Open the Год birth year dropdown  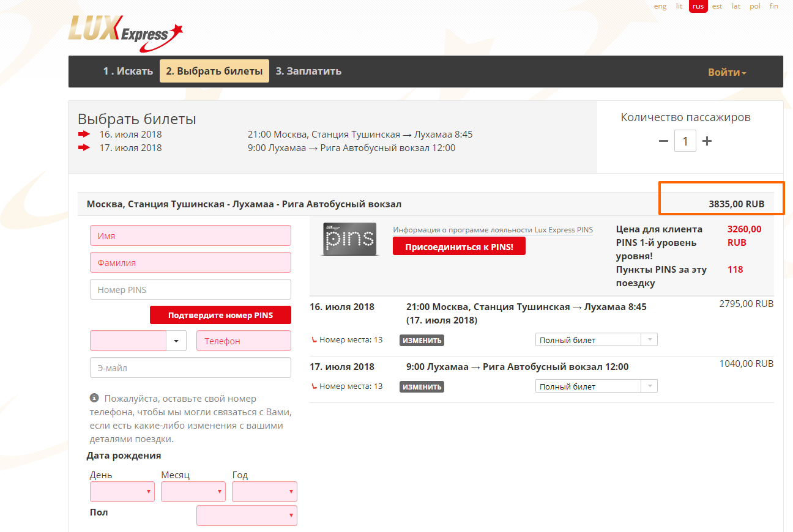click(x=264, y=492)
